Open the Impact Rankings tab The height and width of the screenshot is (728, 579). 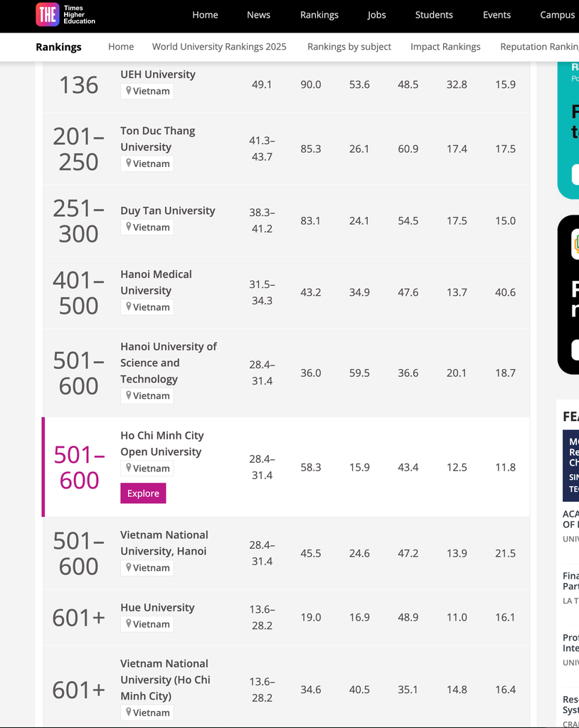coord(445,46)
